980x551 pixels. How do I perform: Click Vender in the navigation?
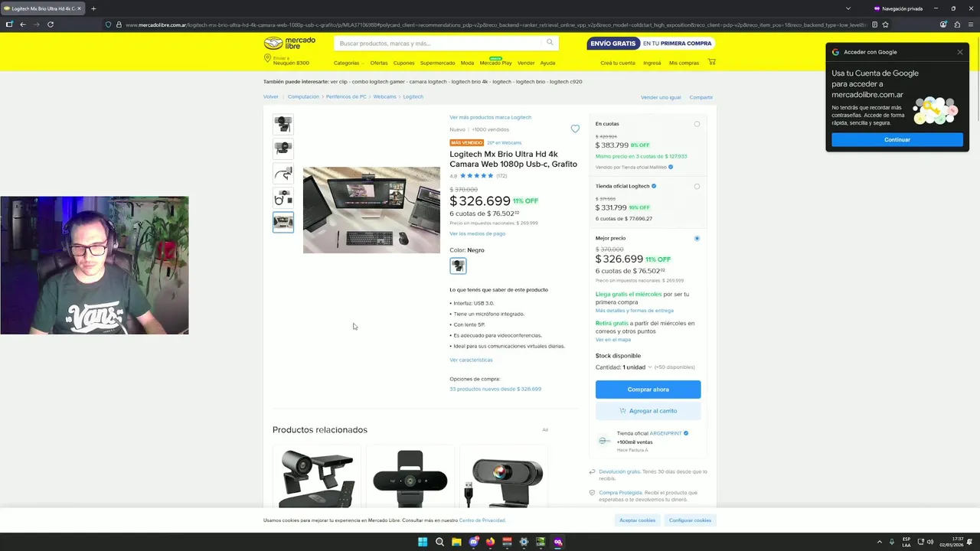526,63
